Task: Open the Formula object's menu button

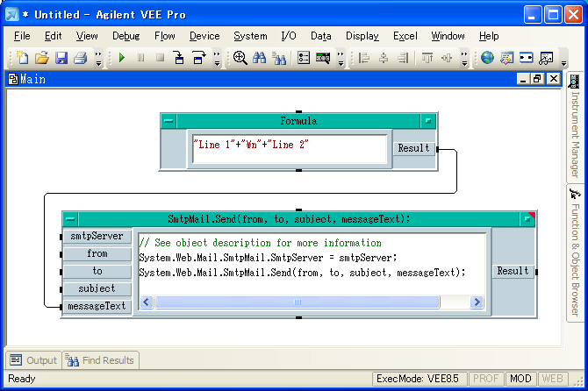Action: pyautogui.click(x=169, y=121)
